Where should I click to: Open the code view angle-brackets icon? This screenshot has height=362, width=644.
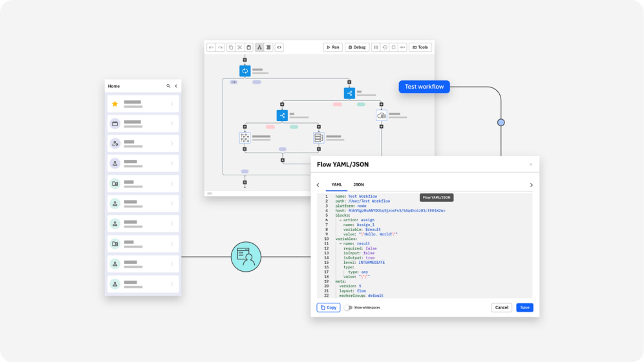[279, 47]
